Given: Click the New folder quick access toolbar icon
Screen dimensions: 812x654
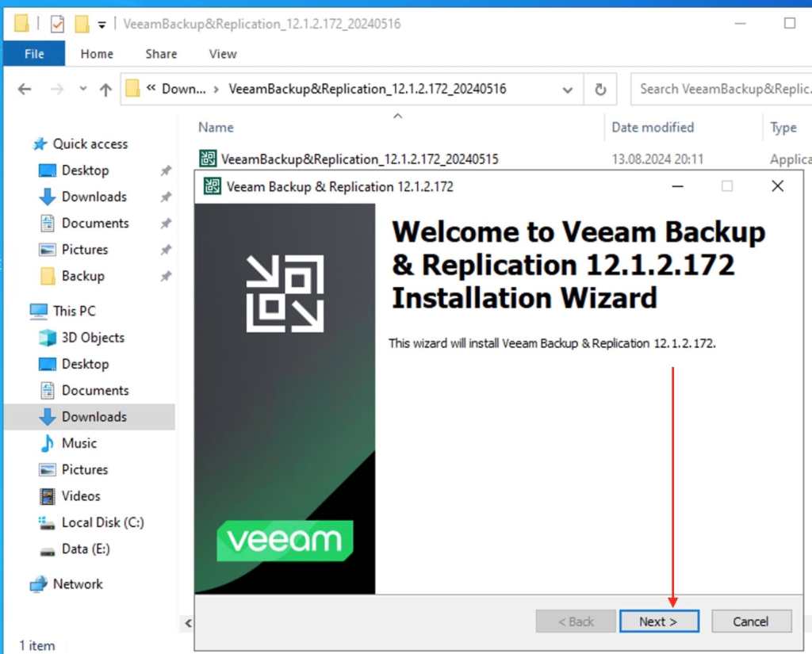Looking at the screenshot, I should (x=82, y=24).
